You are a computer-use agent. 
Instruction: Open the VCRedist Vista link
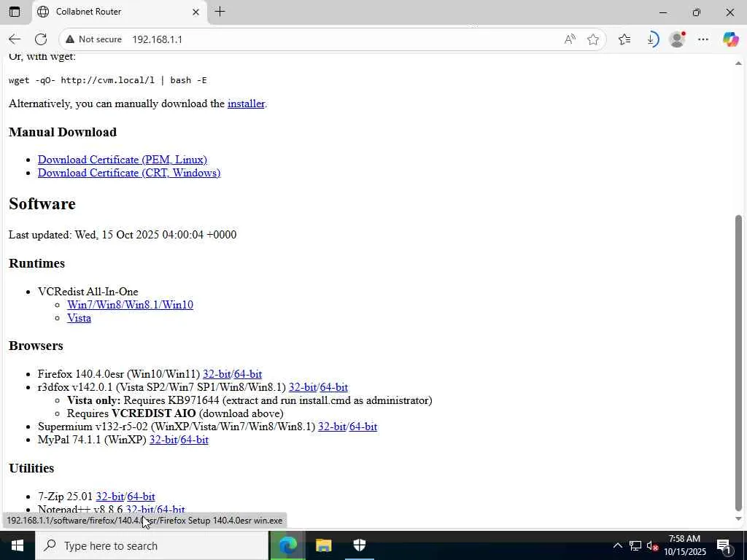(79, 318)
